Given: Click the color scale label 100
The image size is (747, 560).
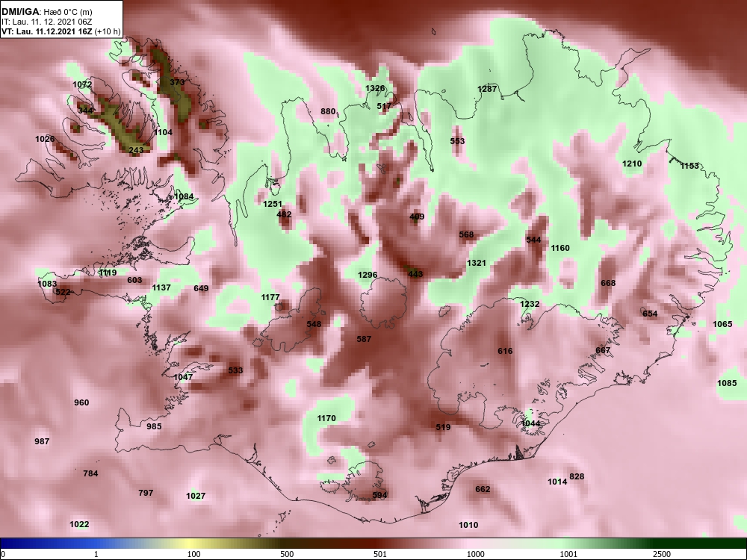Looking at the screenshot, I should tap(194, 554).
